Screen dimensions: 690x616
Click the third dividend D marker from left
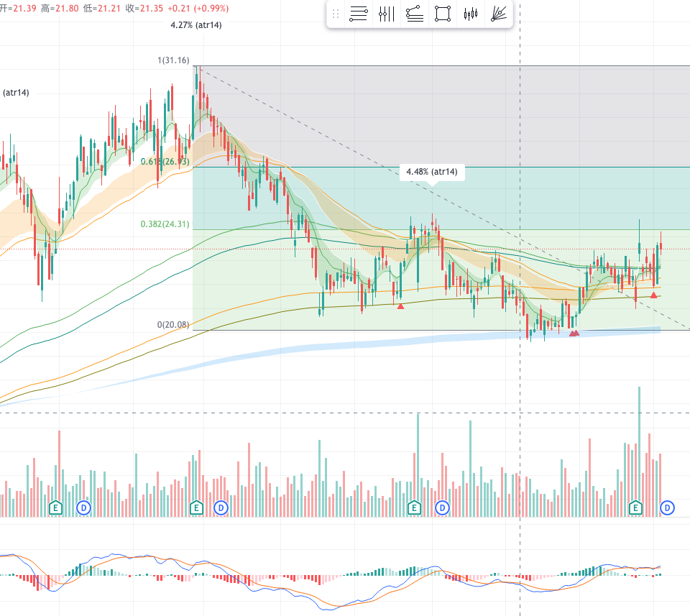click(442, 507)
